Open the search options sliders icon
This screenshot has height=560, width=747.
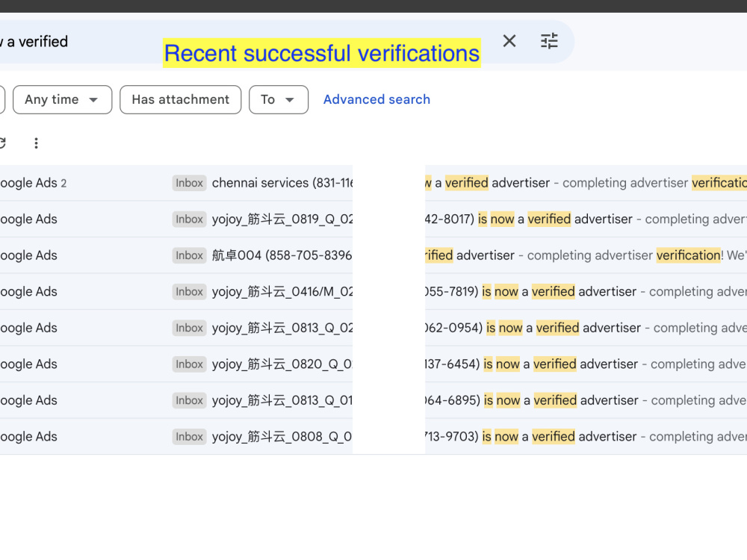pyautogui.click(x=549, y=41)
